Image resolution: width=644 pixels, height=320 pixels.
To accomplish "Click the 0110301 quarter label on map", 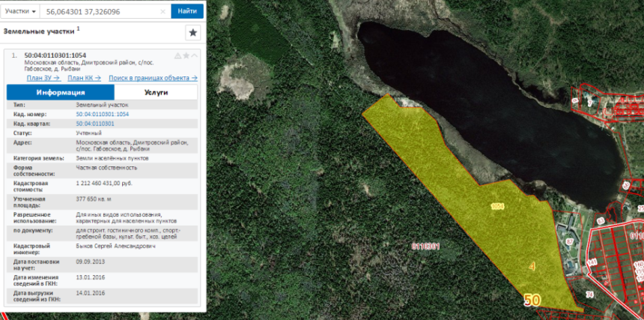I will pyautogui.click(x=426, y=247).
